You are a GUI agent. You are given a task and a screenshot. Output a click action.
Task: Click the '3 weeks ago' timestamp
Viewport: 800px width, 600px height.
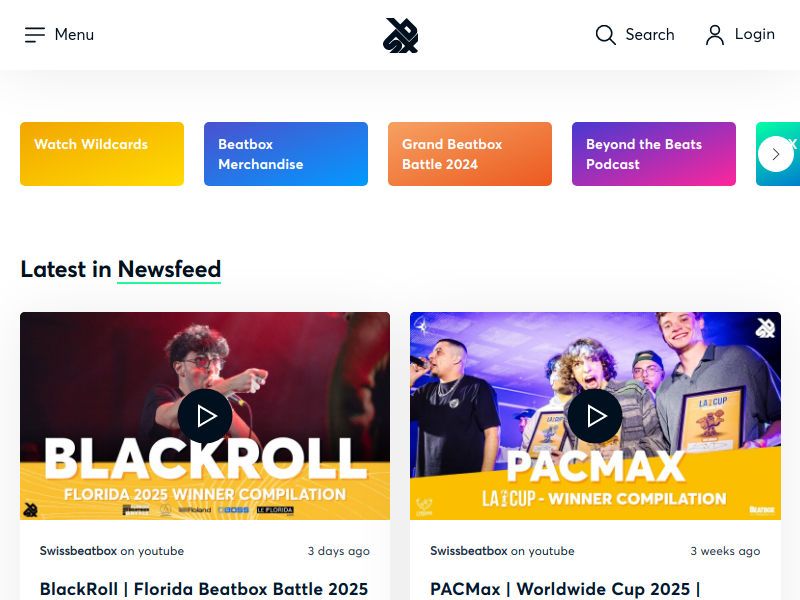click(725, 552)
